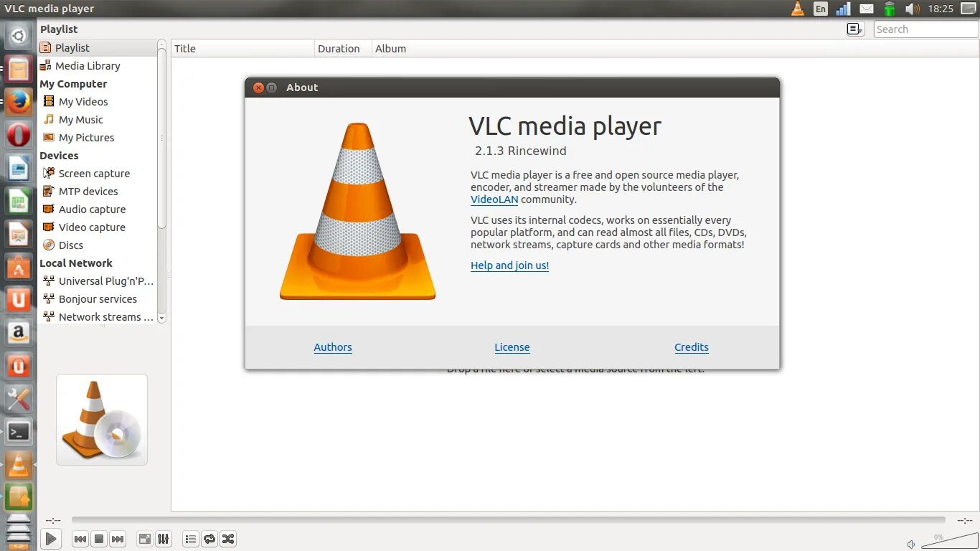Open the VideoLAN link

click(x=494, y=199)
